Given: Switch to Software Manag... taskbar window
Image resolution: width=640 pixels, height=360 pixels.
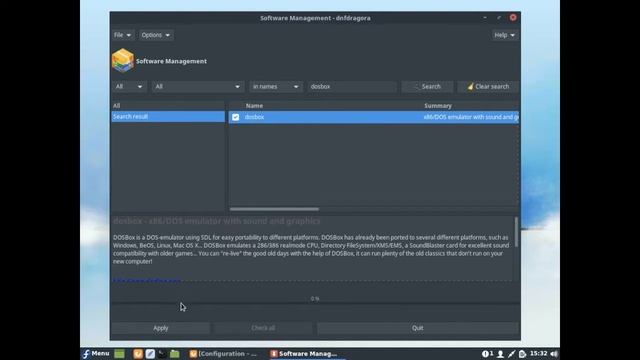Looking at the screenshot, I should click(304, 354).
